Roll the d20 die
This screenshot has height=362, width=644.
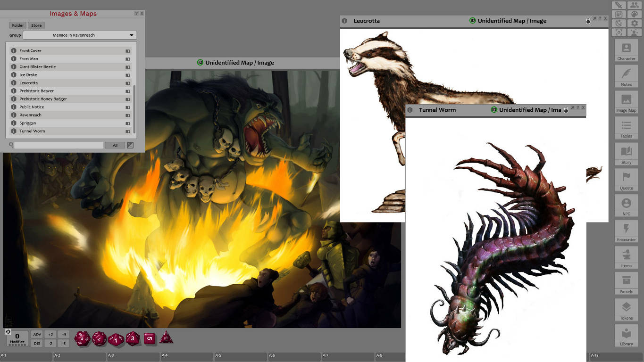(x=82, y=338)
